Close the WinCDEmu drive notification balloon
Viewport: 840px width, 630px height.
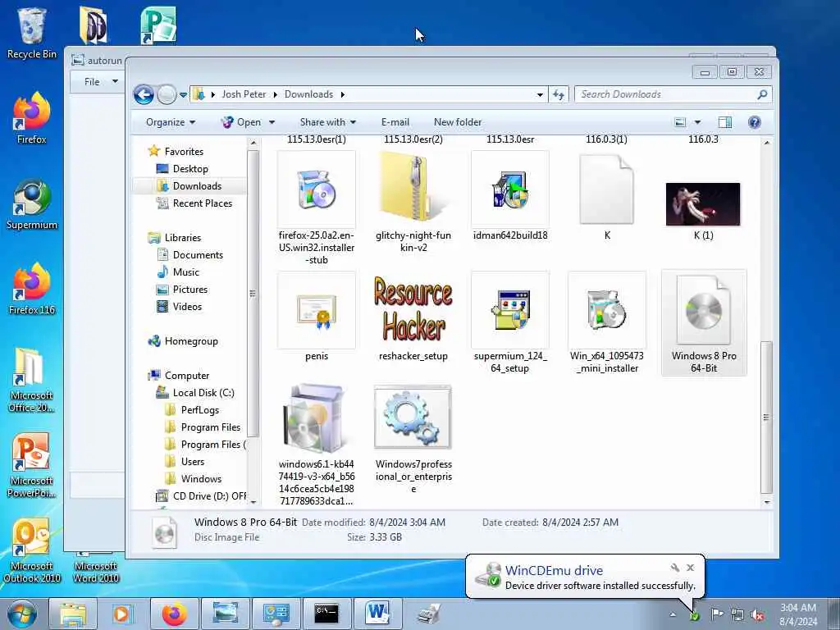pos(690,568)
